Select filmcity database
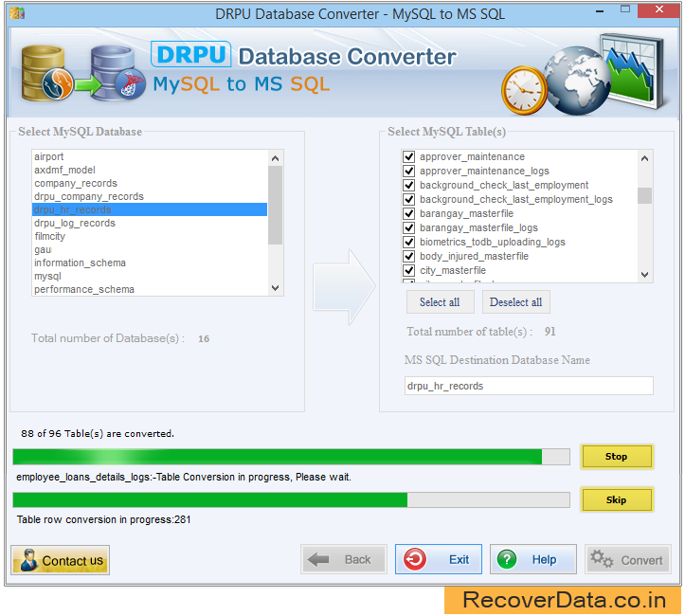Screen dimensions: 685x616 pos(150,236)
